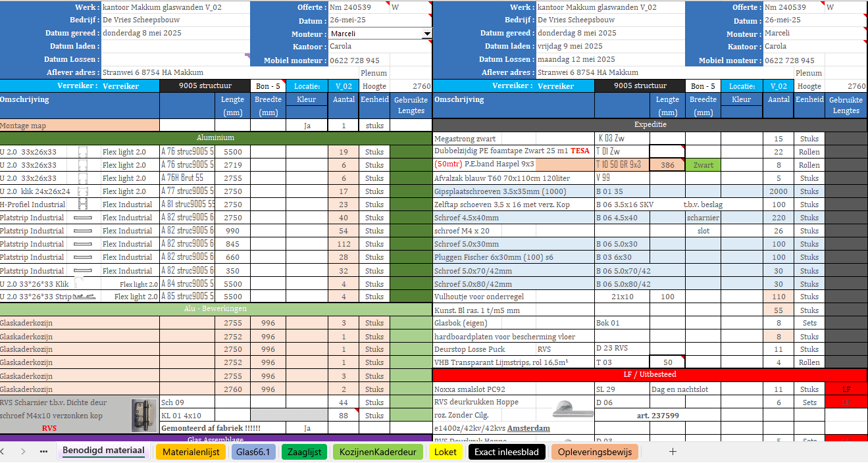Click the next sheet arrow in the tab bar
The width and height of the screenshot is (868, 463).
click(x=24, y=452)
